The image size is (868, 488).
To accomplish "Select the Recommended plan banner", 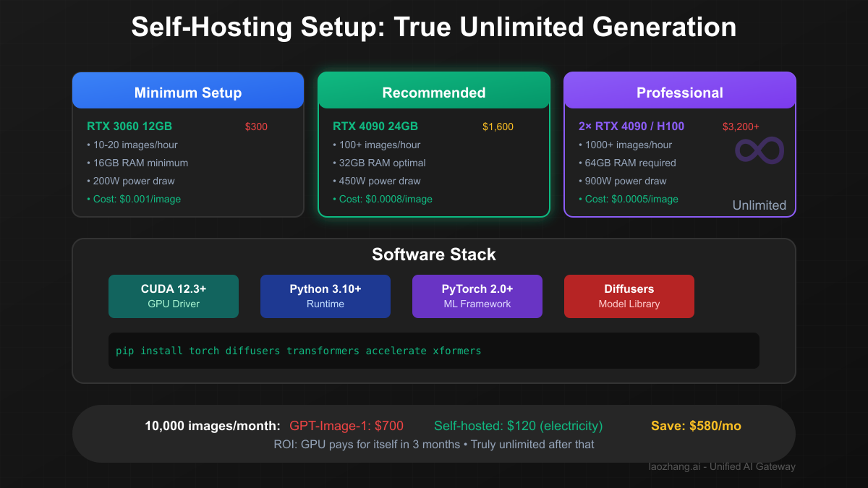I will click(434, 92).
